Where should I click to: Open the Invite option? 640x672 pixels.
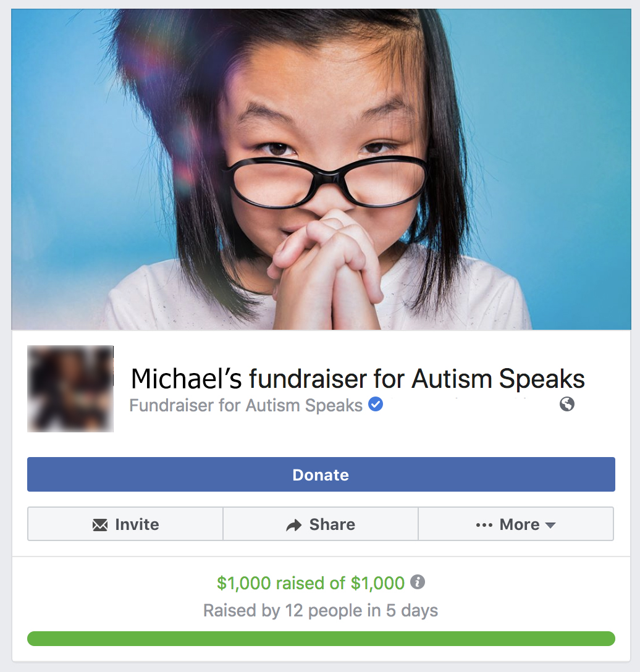[125, 524]
